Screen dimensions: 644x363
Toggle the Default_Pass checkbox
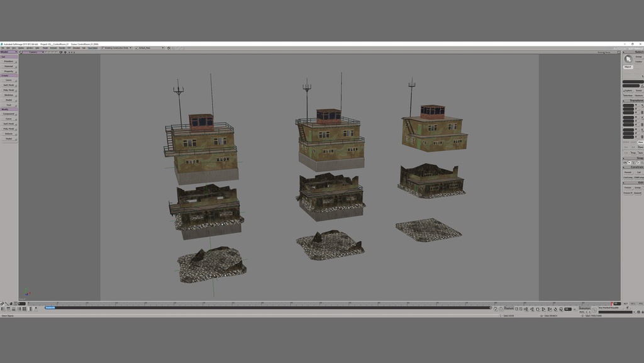click(x=137, y=47)
